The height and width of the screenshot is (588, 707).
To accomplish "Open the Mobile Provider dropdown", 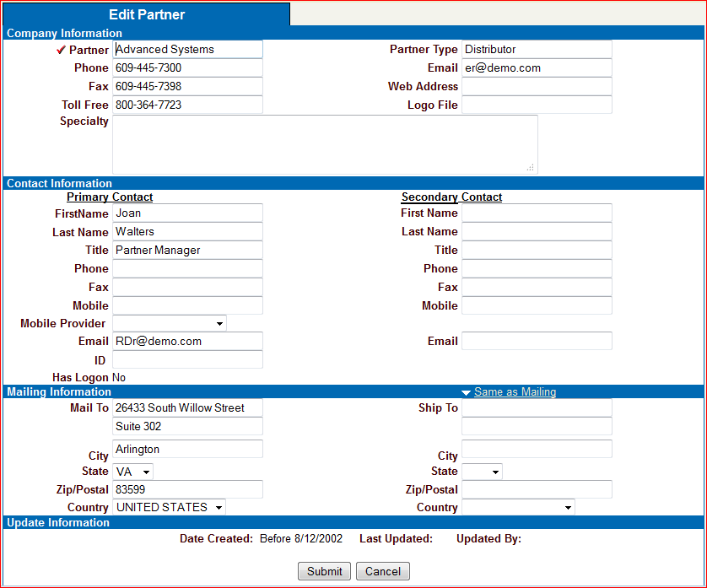I will 170,323.
